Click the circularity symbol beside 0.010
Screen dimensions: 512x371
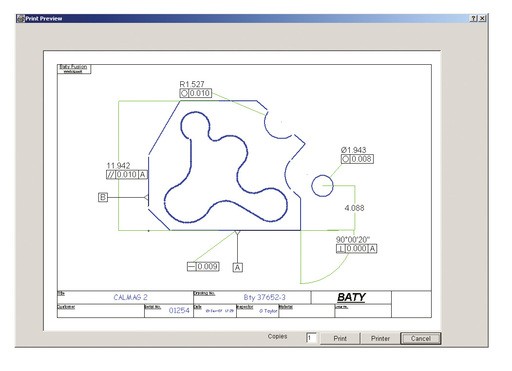tap(184, 93)
